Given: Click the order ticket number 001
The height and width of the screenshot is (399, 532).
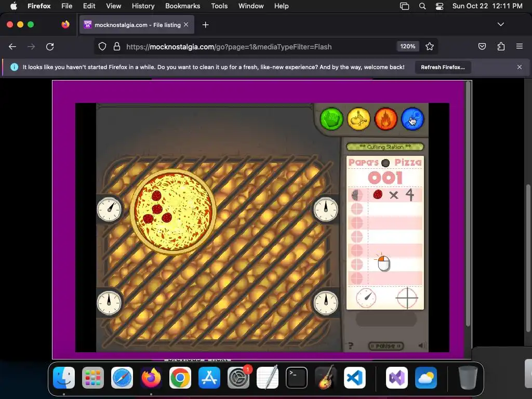Looking at the screenshot, I should (x=385, y=178).
